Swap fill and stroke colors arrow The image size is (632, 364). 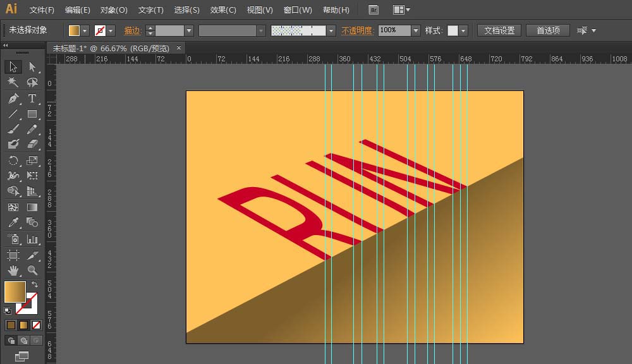pos(35,285)
